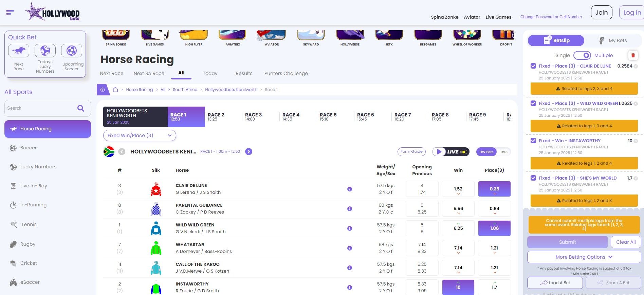Click the red trash icon in betslip
This screenshot has height=295, width=644.
(x=633, y=55)
